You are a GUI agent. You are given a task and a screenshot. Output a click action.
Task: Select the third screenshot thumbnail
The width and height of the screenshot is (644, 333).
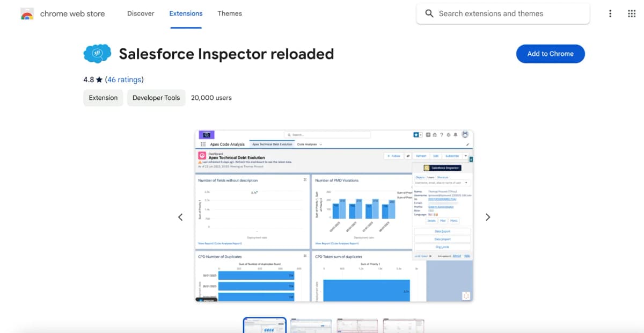coord(357,325)
